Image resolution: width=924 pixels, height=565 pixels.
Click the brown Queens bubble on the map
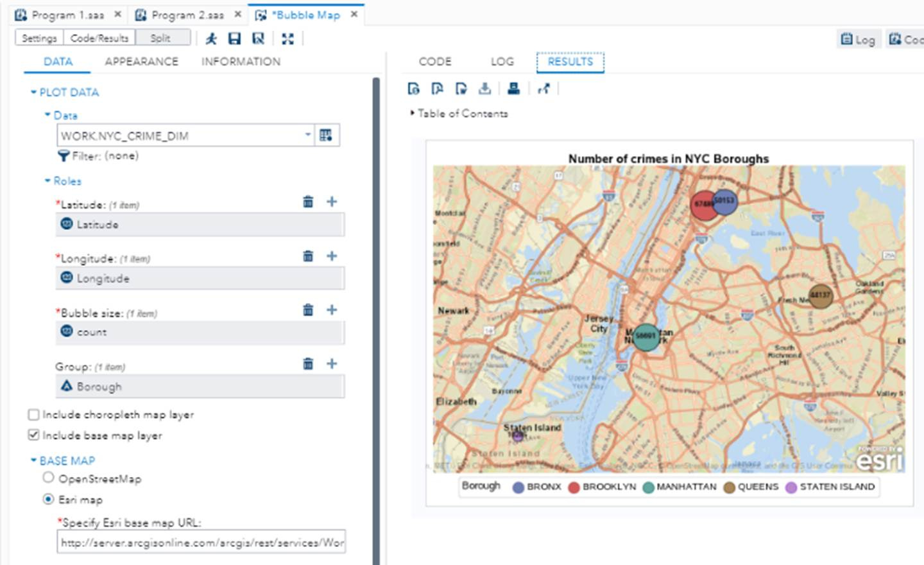[x=821, y=296]
